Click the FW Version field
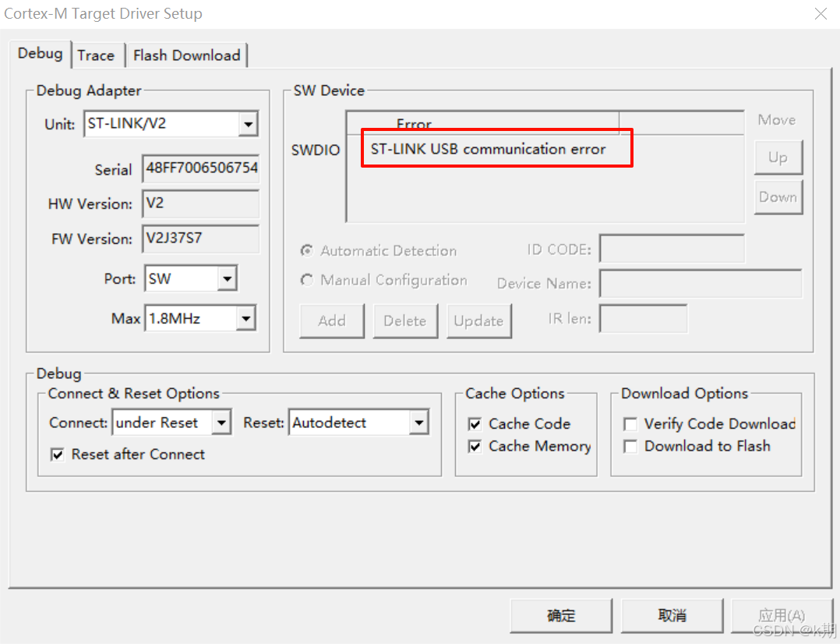Screen dimensions: 840x644 click(x=201, y=239)
